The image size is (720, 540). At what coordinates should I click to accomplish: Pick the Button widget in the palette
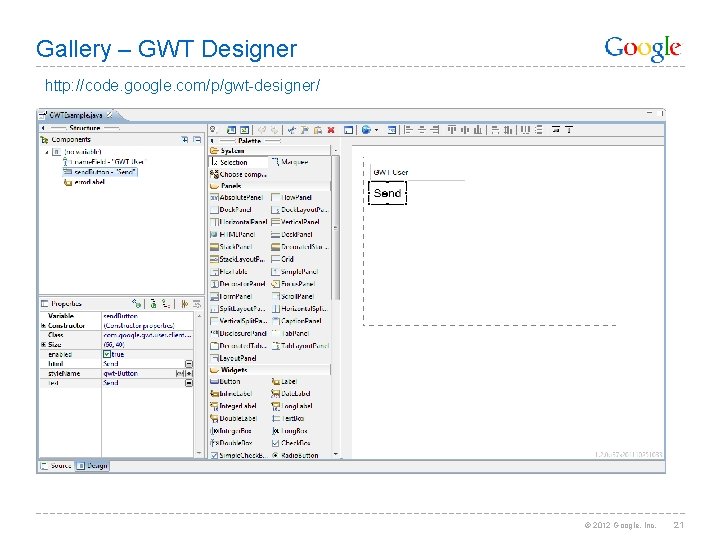pyautogui.click(x=225, y=381)
